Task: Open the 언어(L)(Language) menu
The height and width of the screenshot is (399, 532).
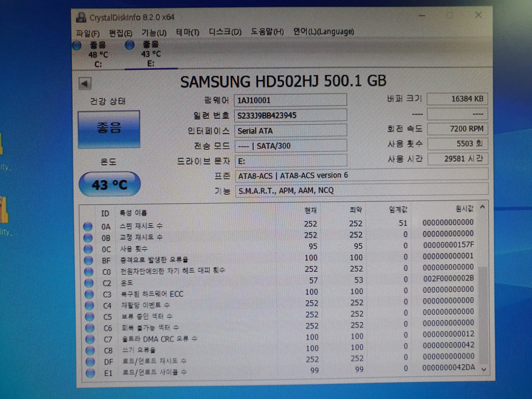Action: coord(324,32)
